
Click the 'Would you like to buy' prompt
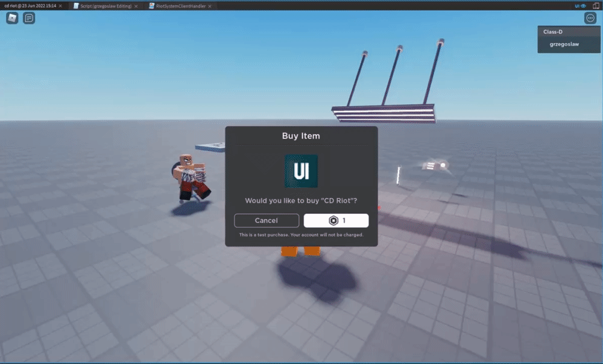pos(301,201)
